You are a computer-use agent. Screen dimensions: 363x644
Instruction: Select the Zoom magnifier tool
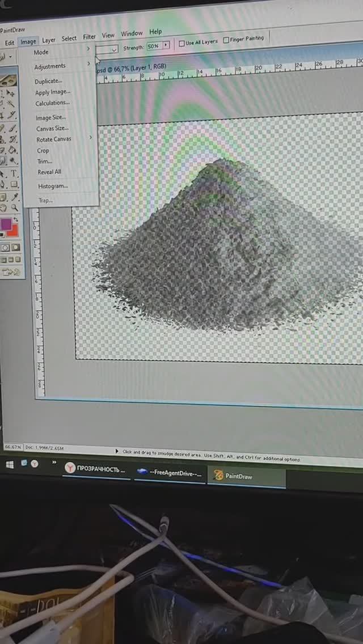pyautogui.click(x=15, y=207)
